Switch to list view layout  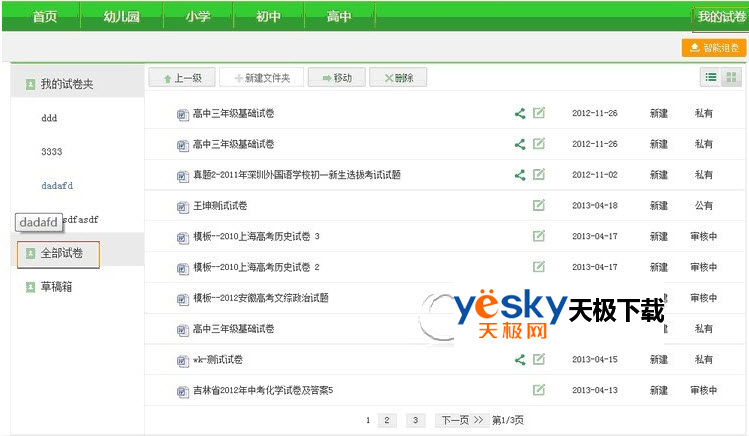[711, 77]
